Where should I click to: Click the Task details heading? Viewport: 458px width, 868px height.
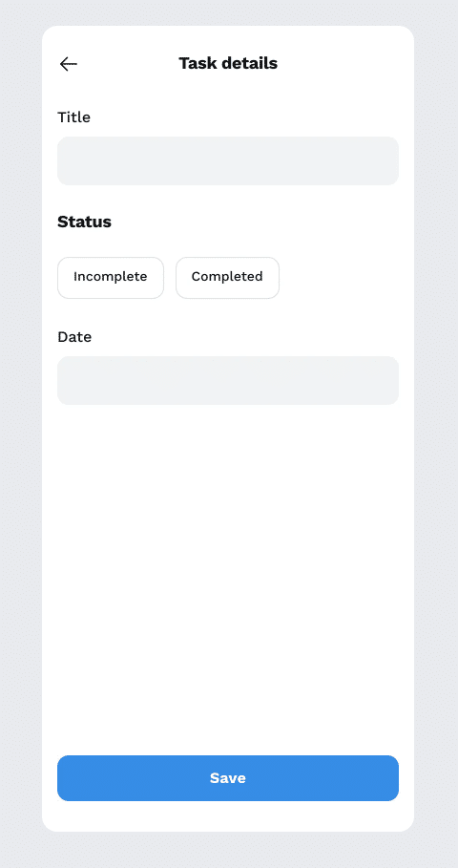[228, 64]
